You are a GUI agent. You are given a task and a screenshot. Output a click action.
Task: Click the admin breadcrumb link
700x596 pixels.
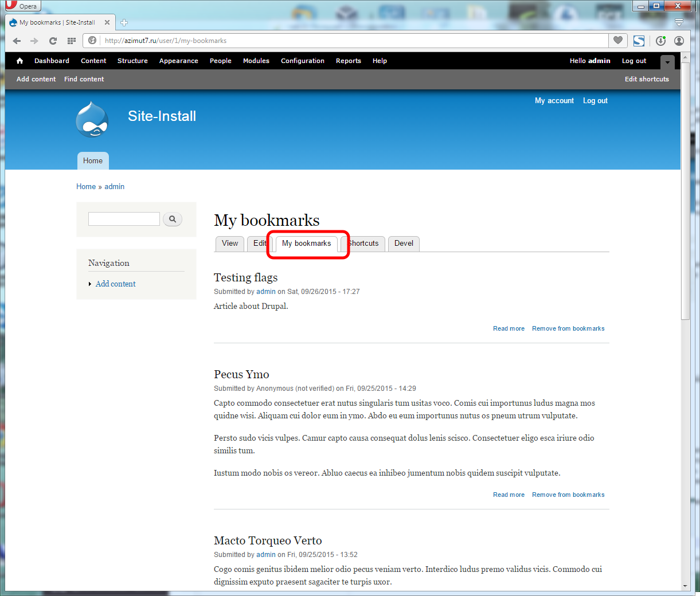115,187
